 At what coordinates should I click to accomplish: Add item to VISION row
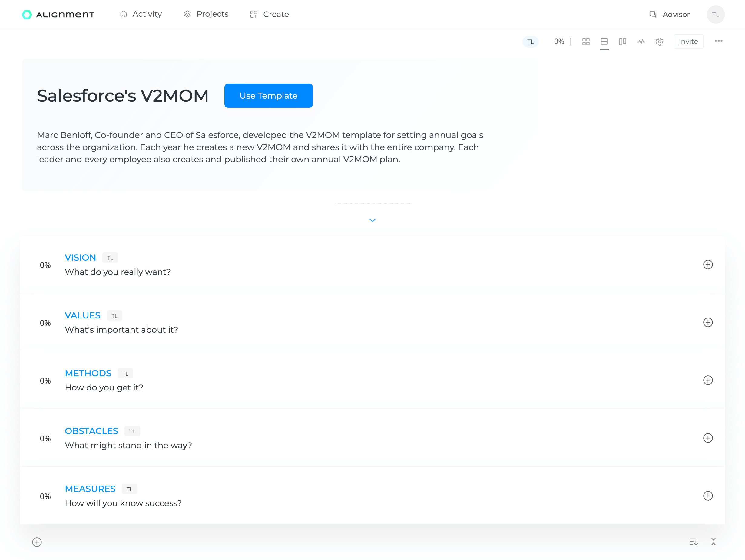pos(708,265)
